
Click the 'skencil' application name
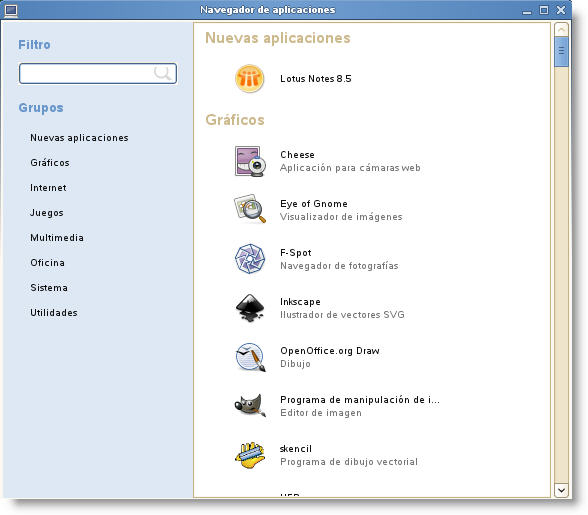(296, 449)
